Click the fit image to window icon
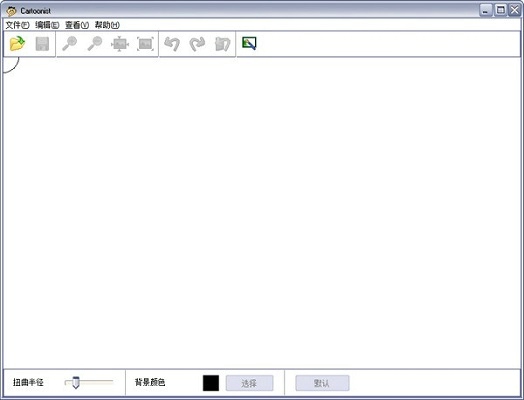This screenshot has height=400, width=524. (x=120, y=44)
